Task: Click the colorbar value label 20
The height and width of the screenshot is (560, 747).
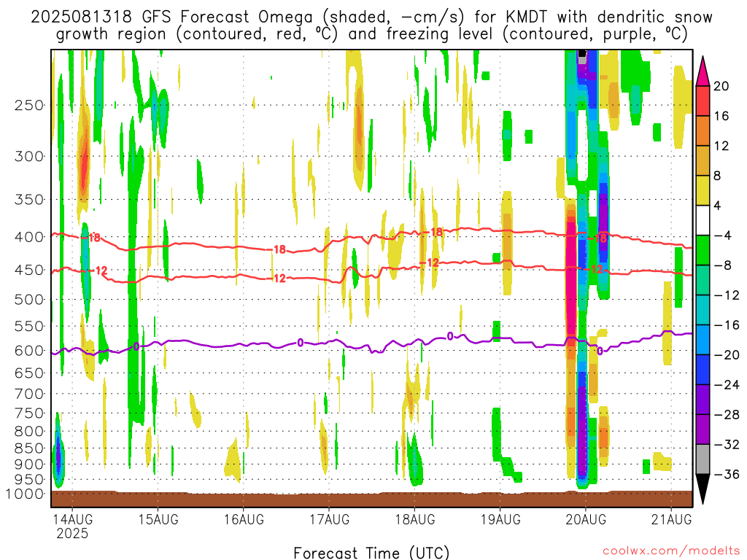Action: click(x=721, y=86)
